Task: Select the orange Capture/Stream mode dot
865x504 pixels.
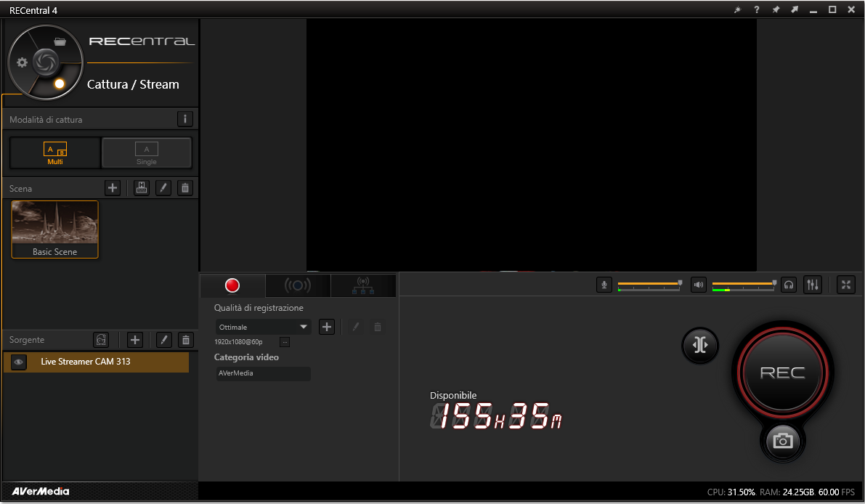Action: pos(60,84)
